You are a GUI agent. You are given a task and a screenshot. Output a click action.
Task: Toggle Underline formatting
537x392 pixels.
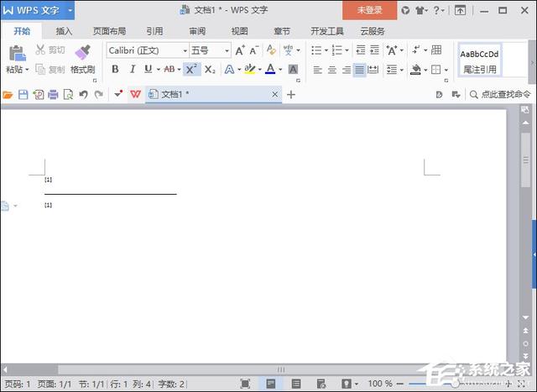click(148, 70)
